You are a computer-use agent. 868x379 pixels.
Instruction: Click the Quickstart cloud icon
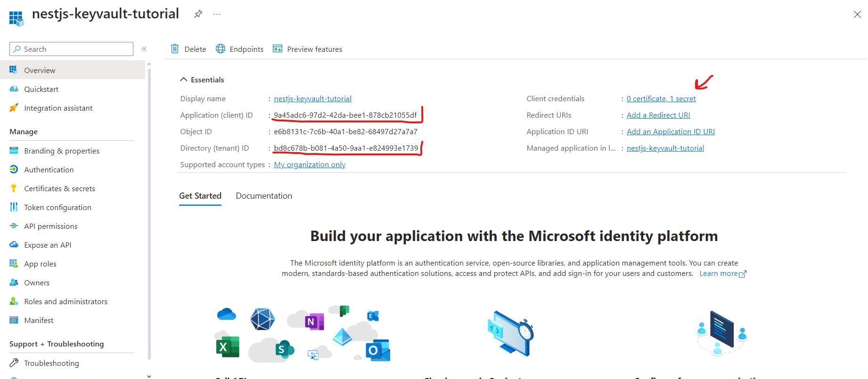pos(14,89)
